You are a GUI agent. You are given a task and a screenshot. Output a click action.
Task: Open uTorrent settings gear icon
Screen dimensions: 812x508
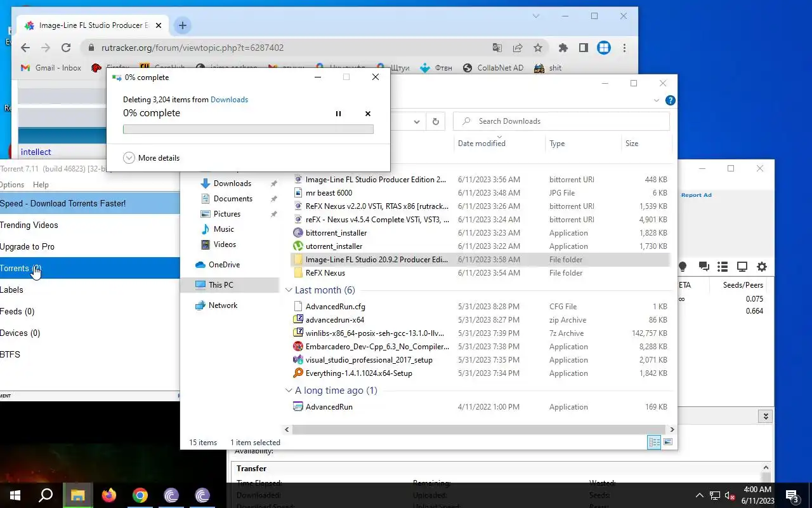(x=762, y=267)
